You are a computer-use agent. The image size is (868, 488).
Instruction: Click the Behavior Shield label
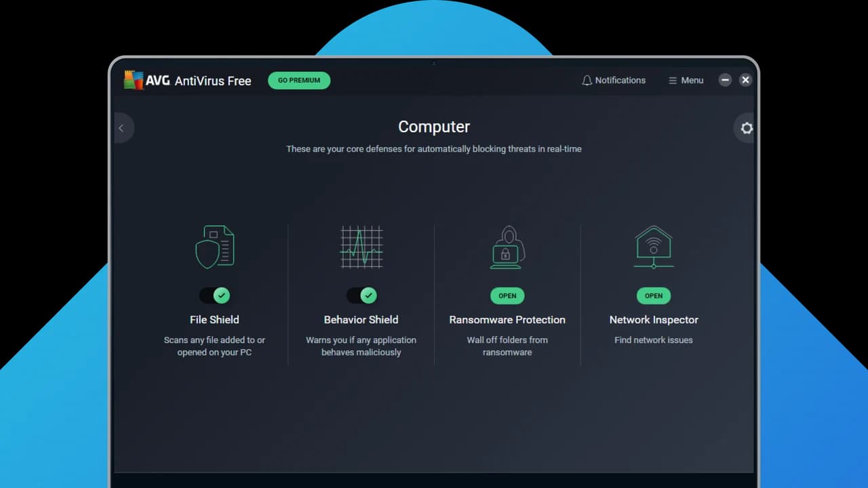point(361,320)
